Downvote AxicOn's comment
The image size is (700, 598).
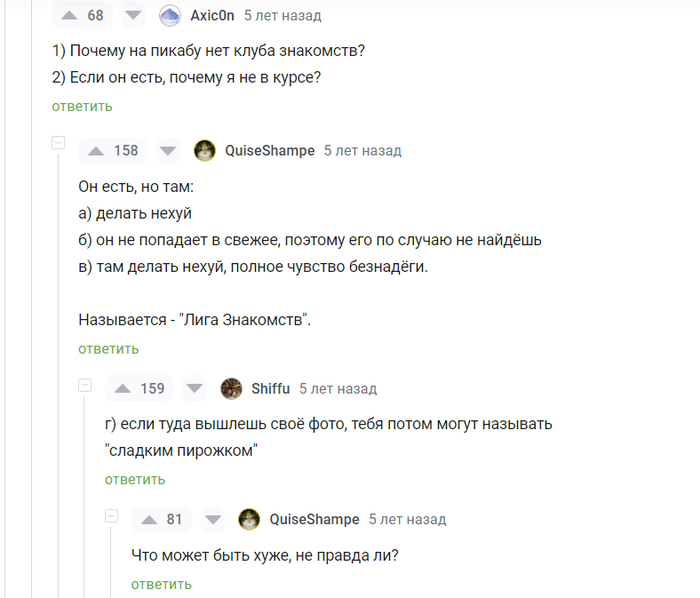coord(136,16)
